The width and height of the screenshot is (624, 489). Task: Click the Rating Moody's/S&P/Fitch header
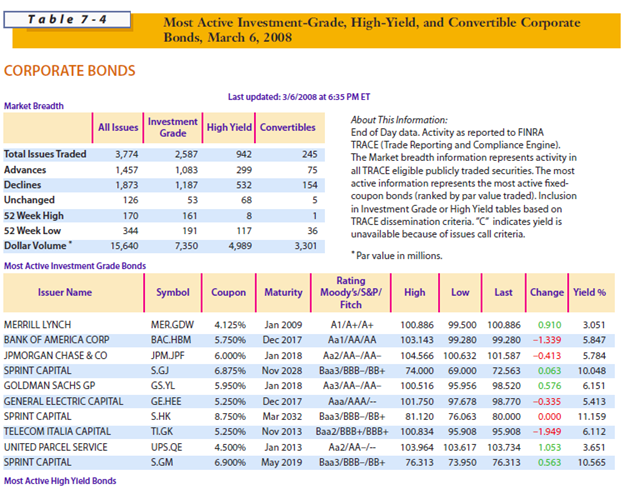pyautogui.click(x=351, y=292)
